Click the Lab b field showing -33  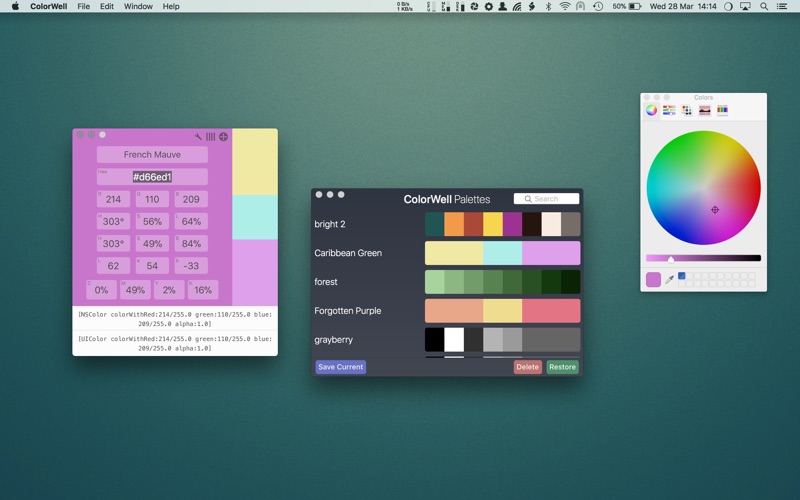click(x=191, y=266)
